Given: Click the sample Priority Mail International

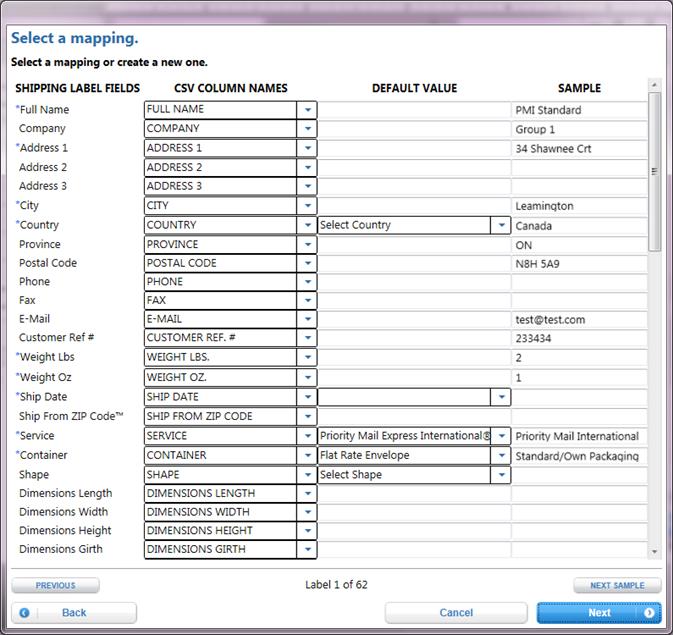Looking at the screenshot, I should (x=577, y=436).
